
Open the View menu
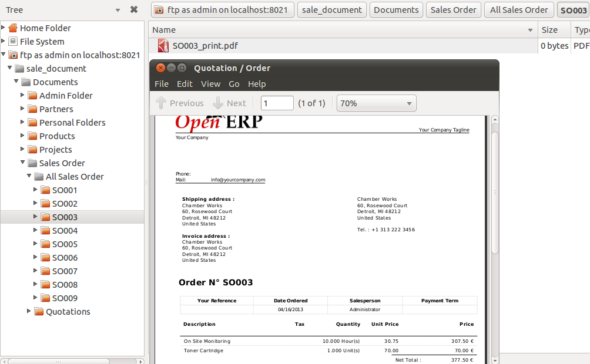[210, 84]
